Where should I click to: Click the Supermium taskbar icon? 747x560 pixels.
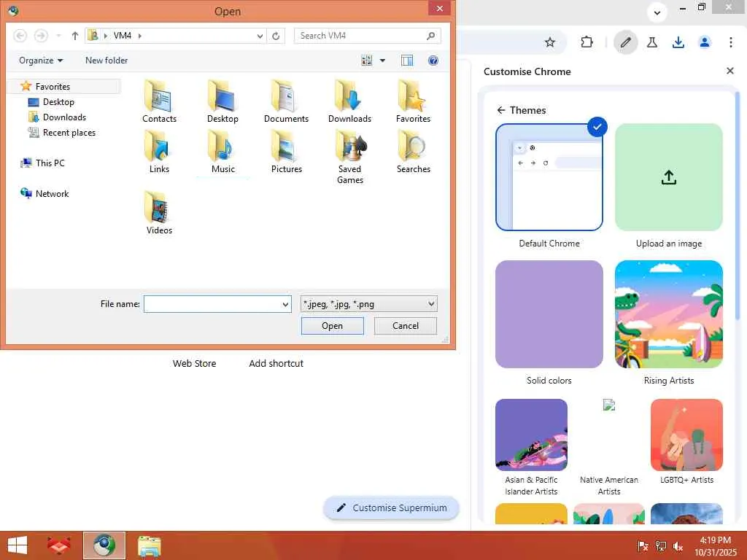click(x=104, y=545)
